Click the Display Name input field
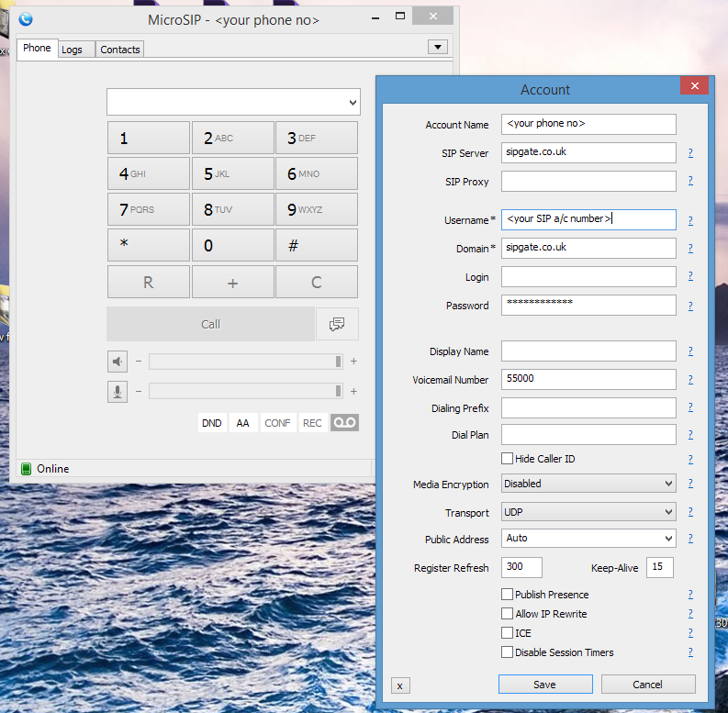Viewport: 728px width, 713px height. coord(588,351)
